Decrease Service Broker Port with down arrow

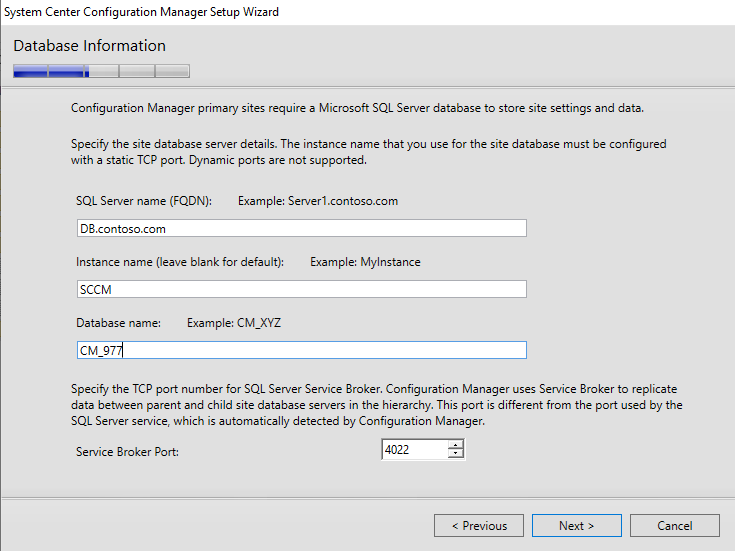[x=456, y=453]
